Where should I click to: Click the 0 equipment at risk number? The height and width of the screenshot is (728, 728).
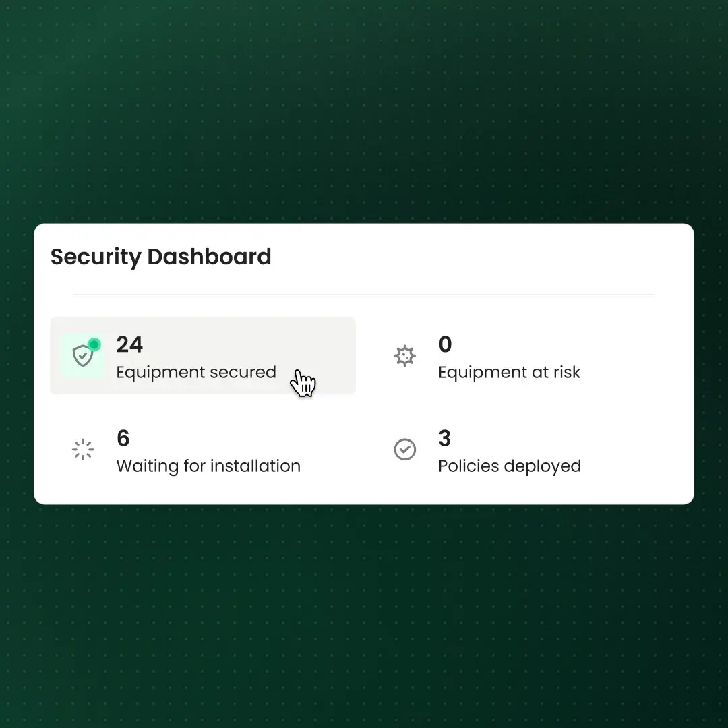(x=445, y=344)
